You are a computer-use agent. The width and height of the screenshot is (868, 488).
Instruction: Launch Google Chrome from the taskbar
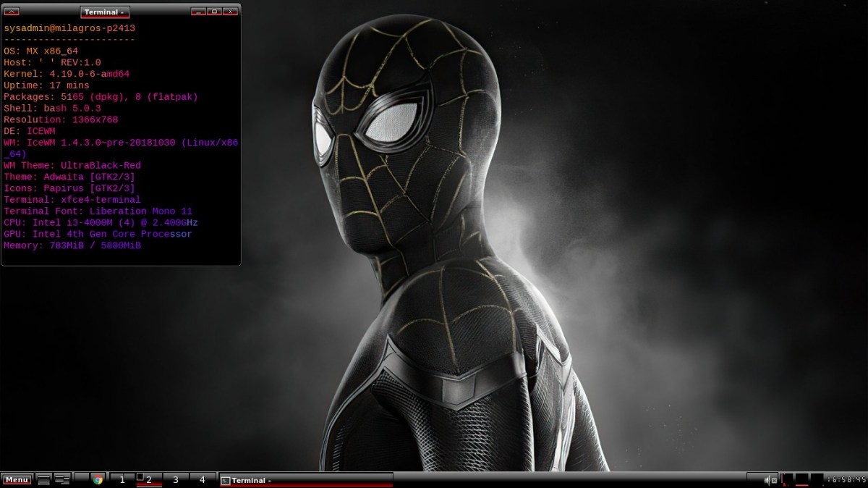[x=98, y=479]
